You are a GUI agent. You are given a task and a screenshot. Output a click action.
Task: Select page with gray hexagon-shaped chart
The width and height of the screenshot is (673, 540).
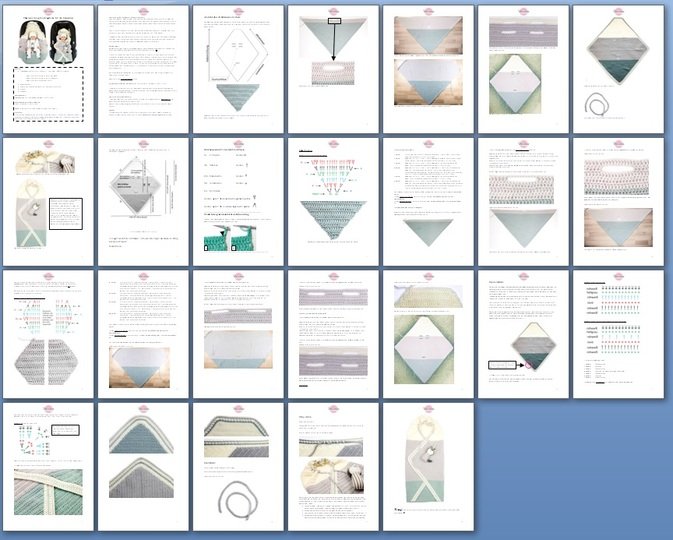pos(48,333)
